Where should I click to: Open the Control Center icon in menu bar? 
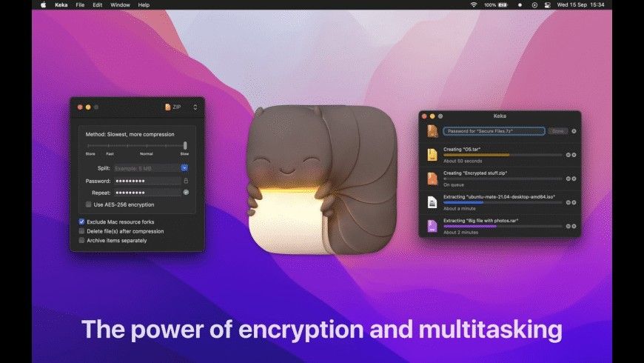pos(547,5)
